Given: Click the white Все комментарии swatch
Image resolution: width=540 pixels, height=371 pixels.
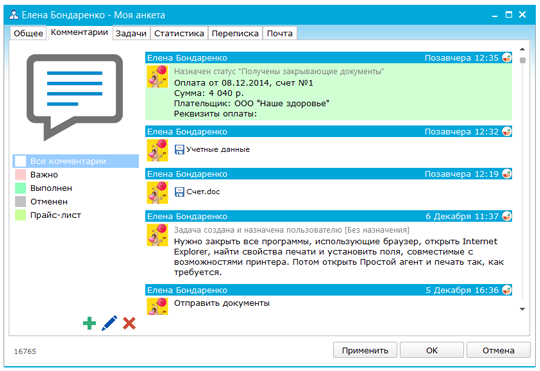Looking at the screenshot, I should [20, 161].
